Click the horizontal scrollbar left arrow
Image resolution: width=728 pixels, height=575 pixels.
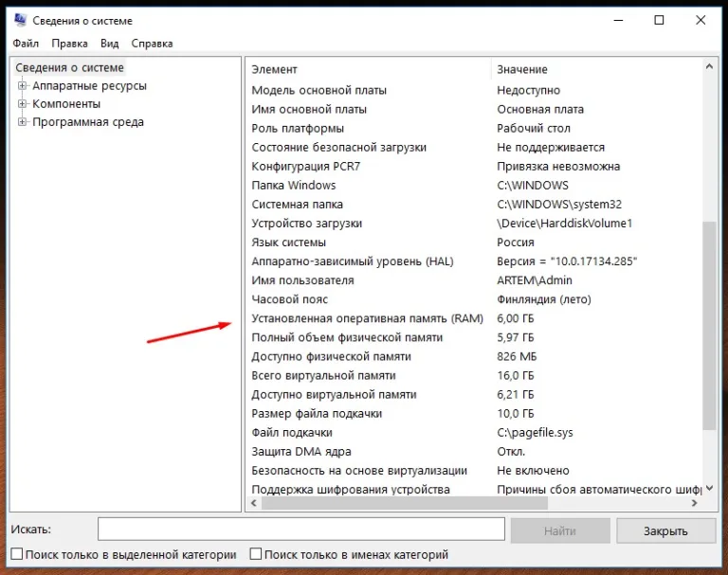(x=253, y=503)
